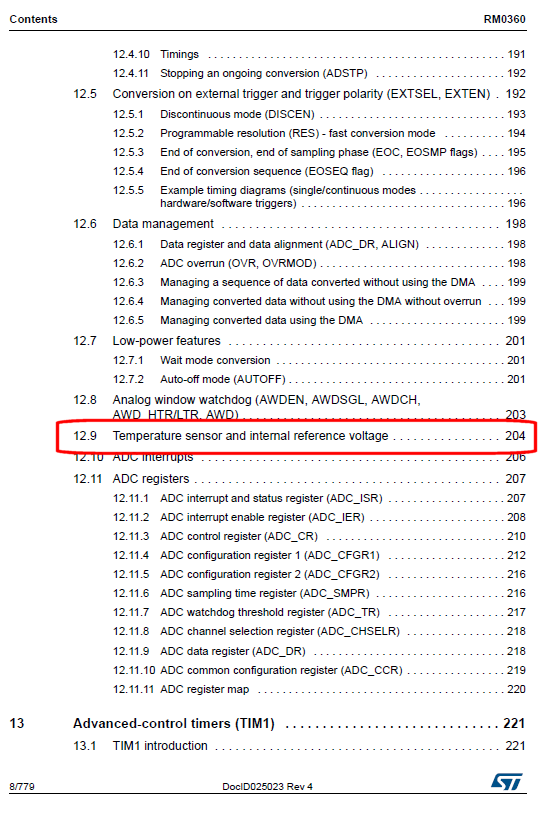Open 12.11.11 ADC register map
Screen dimensions: 538x813
(x=319, y=690)
